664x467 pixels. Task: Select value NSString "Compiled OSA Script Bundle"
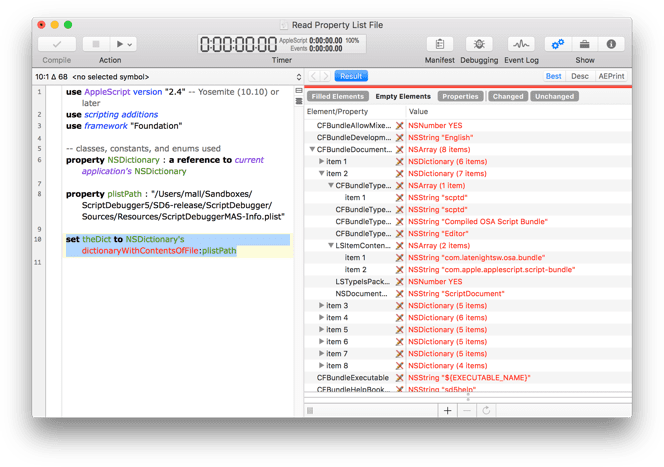tap(478, 221)
